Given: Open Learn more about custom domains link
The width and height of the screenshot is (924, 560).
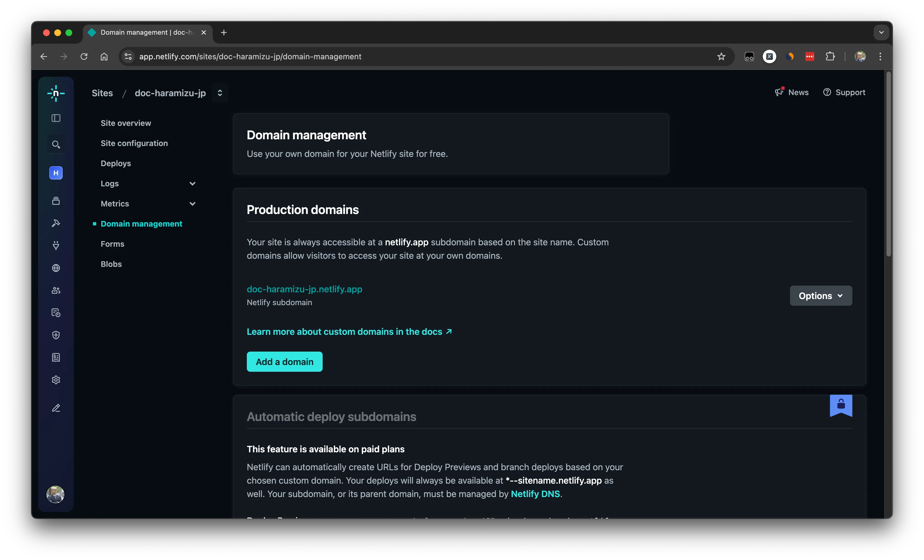Looking at the screenshot, I should tap(348, 332).
